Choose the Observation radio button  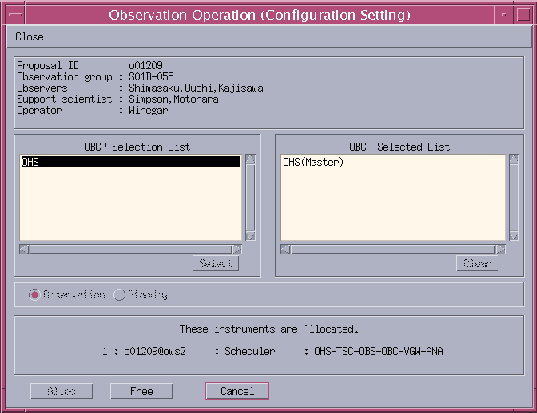(x=34, y=295)
